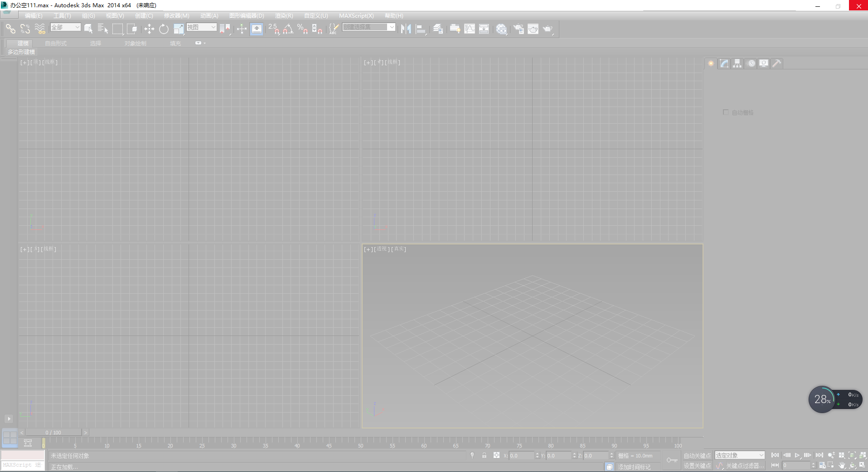
Task: Toggle the Selection Lock padlock icon
Action: pyautogui.click(x=484, y=455)
